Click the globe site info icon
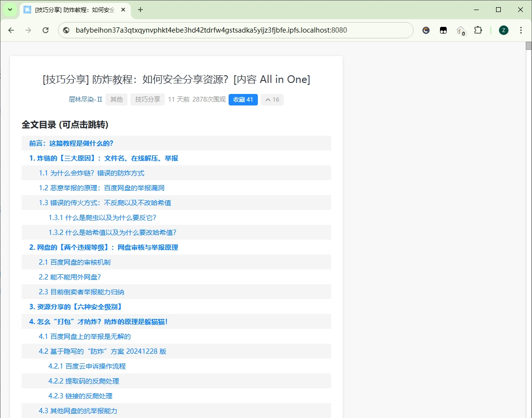Viewport: 532px width, 418px height. pyautogui.click(x=67, y=30)
